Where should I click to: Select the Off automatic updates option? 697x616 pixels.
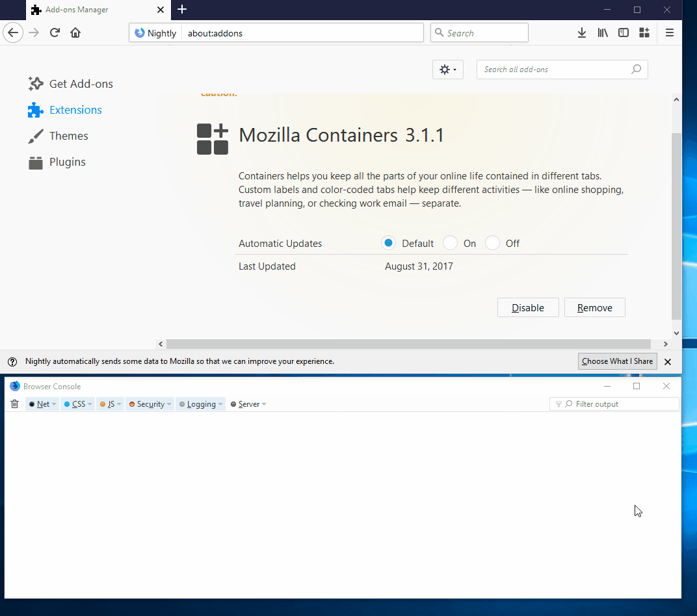point(492,242)
